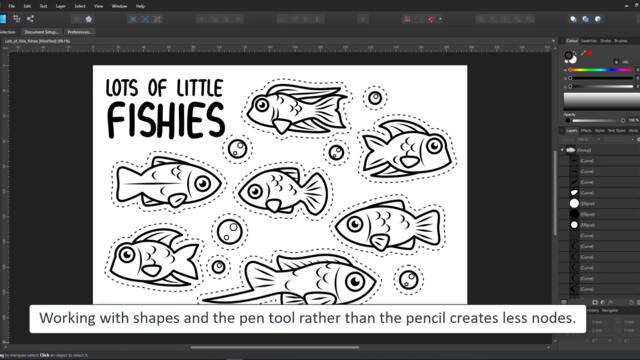Click the Opacity slider in Colour panel

(x=595, y=120)
